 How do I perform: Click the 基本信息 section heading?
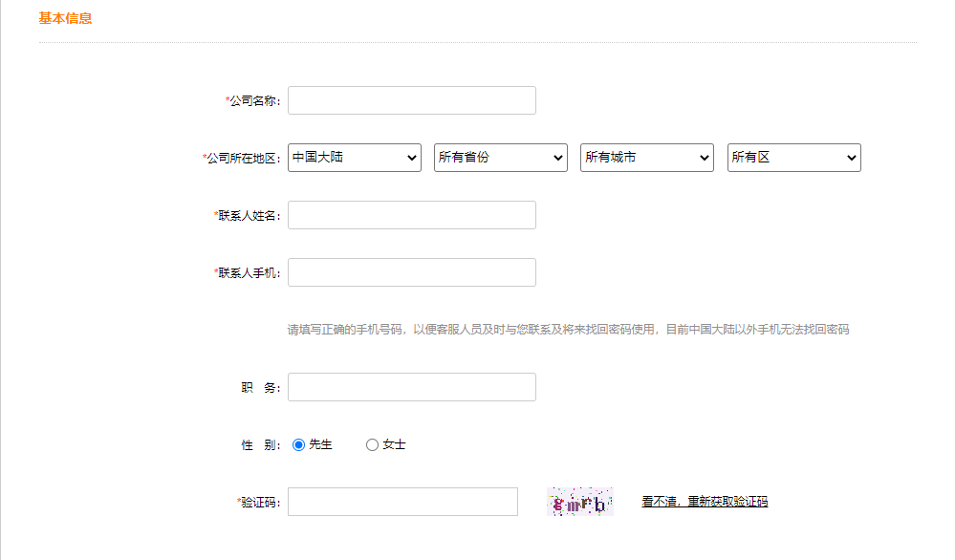(65, 18)
